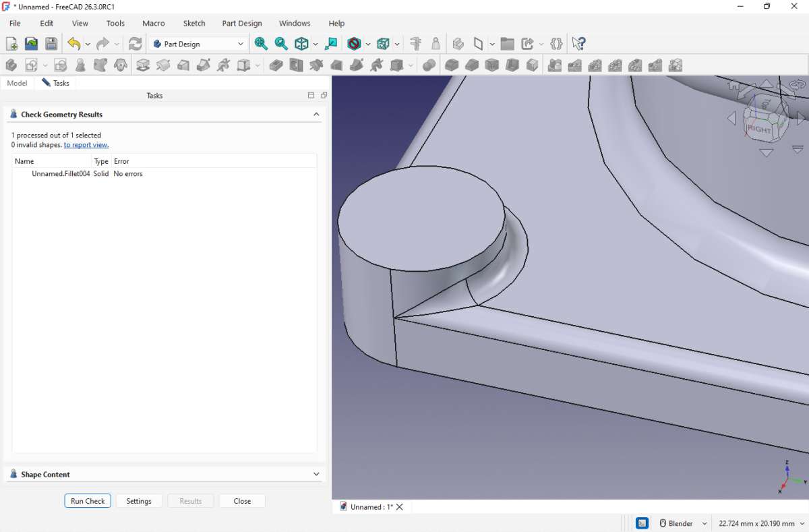The image size is (809, 532).
Task: Open the Part Design workbench dropdown
Action: [x=198, y=44]
